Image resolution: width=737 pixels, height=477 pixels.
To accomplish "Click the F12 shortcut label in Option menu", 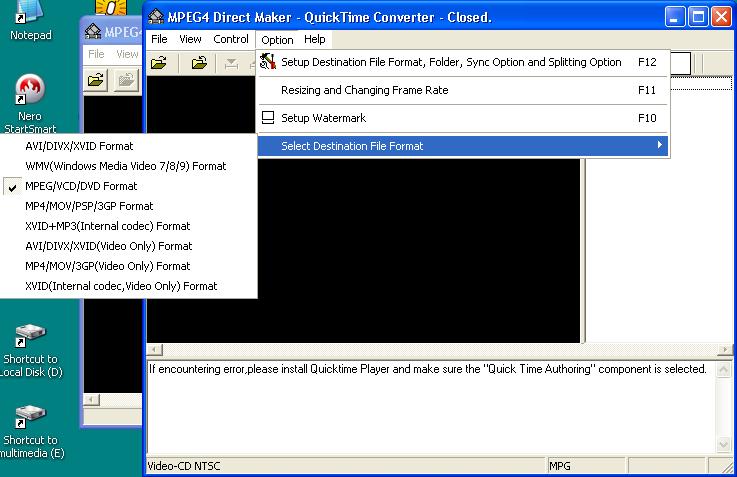I will pos(647,62).
